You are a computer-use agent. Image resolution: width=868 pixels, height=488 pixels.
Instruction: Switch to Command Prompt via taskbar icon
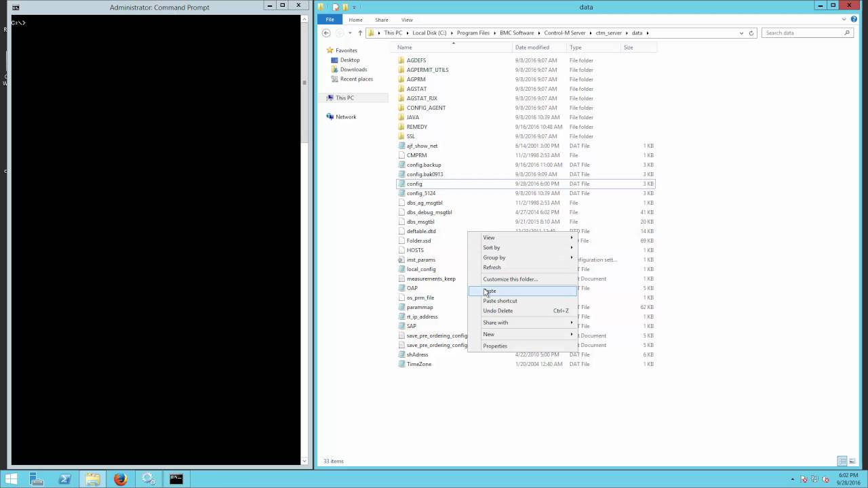176,479
